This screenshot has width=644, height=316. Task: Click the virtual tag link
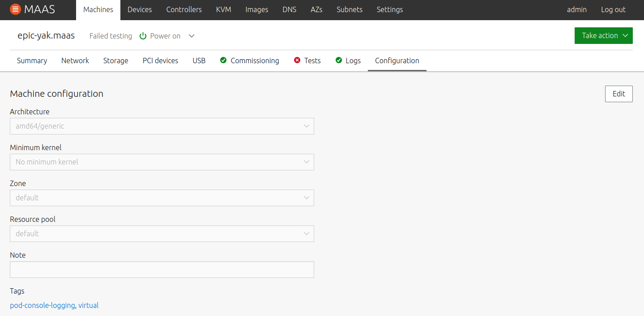[x=89, y=305]
